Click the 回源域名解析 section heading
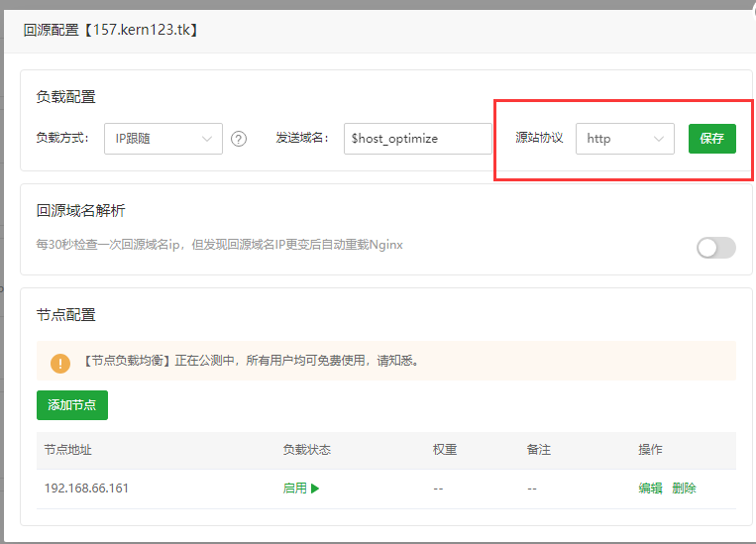The height and width of the screenshot is (544, 756). (81, 211)
